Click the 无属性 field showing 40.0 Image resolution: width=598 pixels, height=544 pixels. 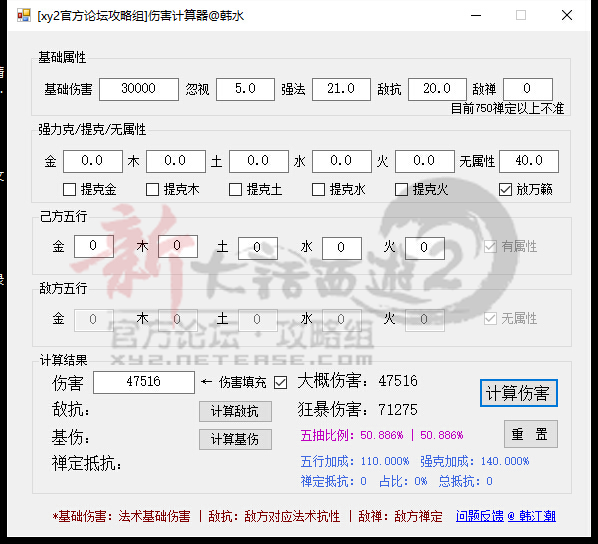point(529,161)
